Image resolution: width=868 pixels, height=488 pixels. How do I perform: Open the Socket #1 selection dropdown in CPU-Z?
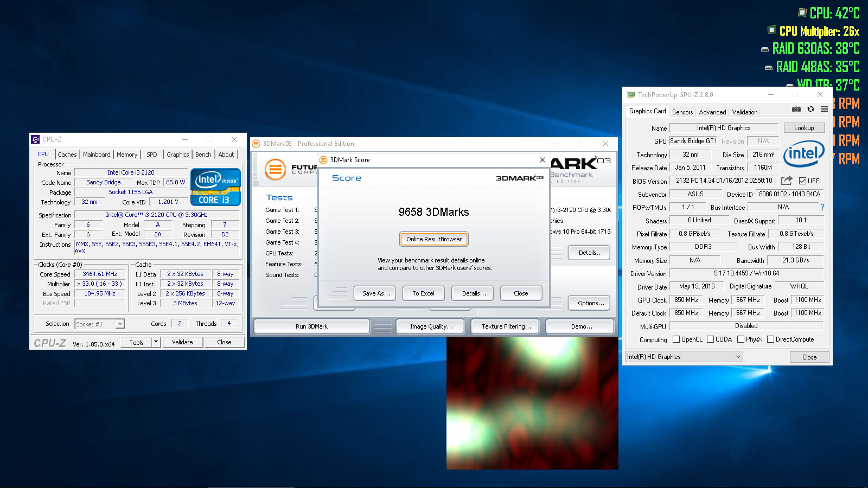99,324
